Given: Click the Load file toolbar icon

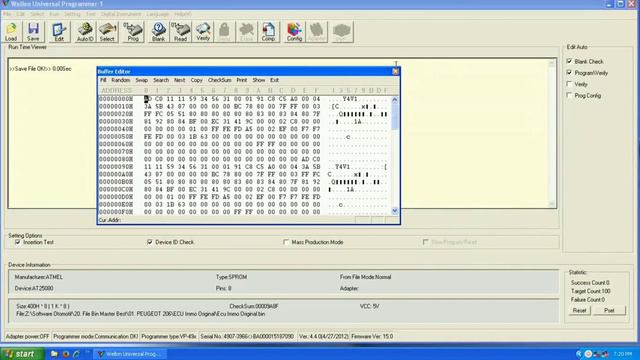Looking at the screenshot, I should tap(11, 32).
